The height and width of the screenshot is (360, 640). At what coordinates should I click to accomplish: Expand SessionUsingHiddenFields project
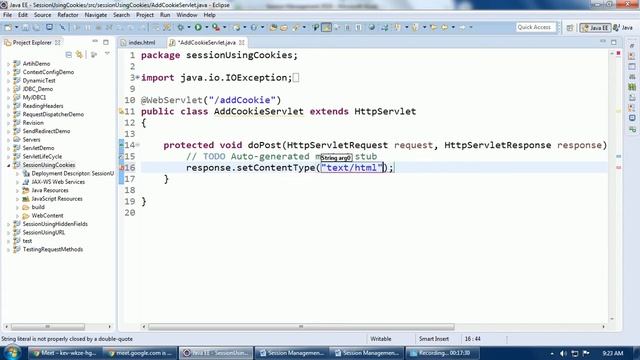[9, 224]
